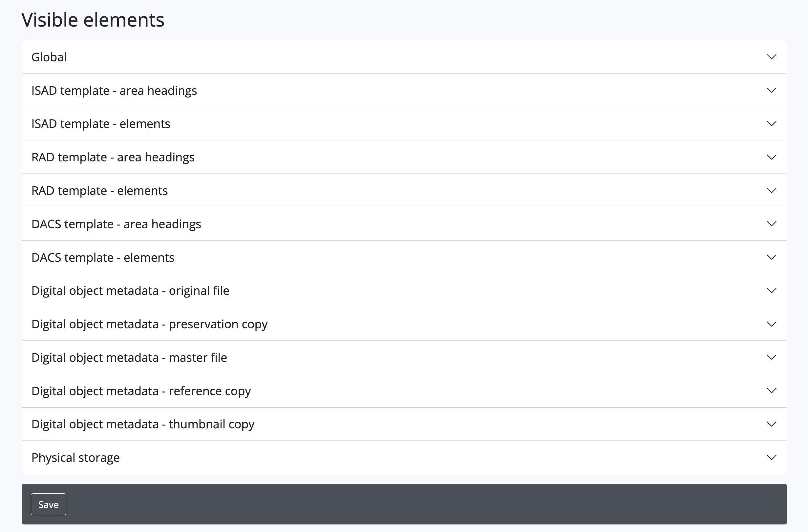Viewport: 808px width, 532px height.
Task: Click the chevron beside Global
Action: tap(771, 57)
